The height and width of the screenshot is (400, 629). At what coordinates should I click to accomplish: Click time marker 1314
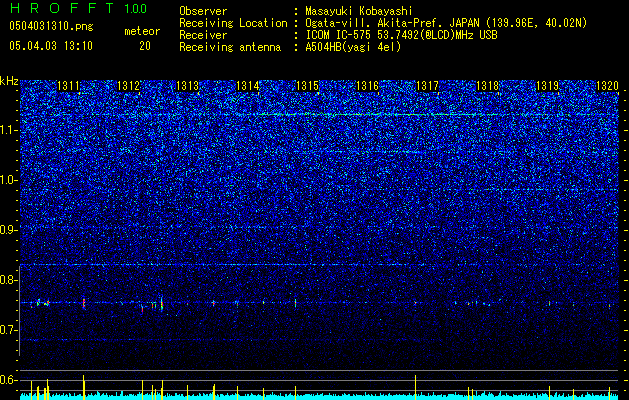248,86
